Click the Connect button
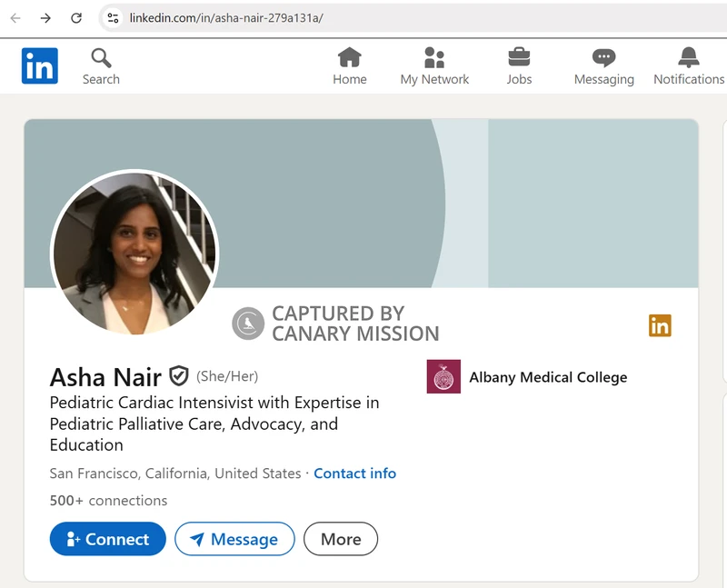Viewport: 727px width, 588px height. (107, 539)
